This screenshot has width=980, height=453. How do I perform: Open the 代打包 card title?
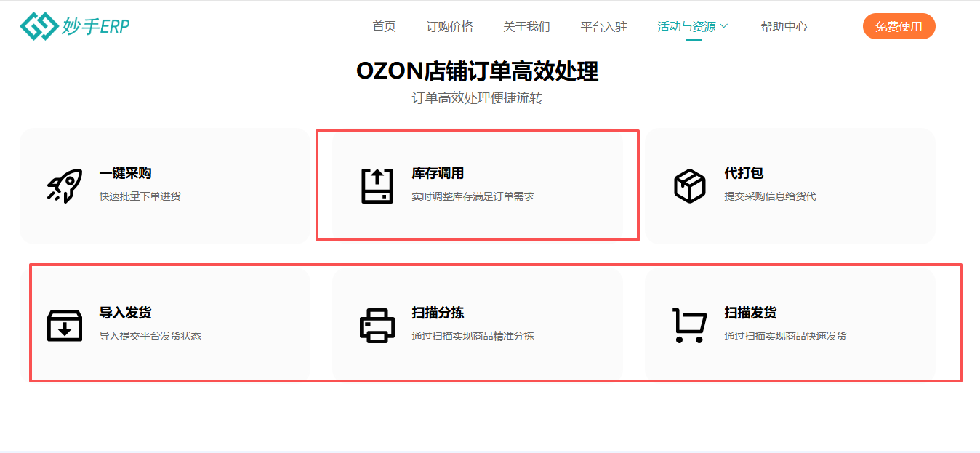click(744, 173)
